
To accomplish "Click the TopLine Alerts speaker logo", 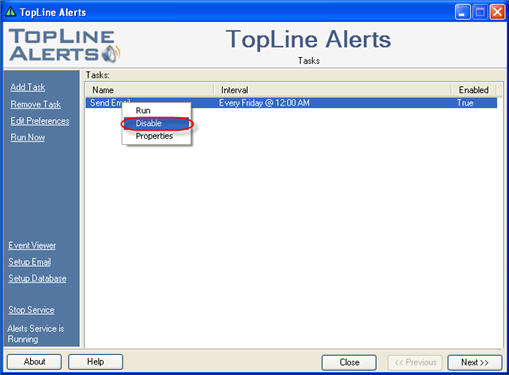I will (x=111, y=54).
